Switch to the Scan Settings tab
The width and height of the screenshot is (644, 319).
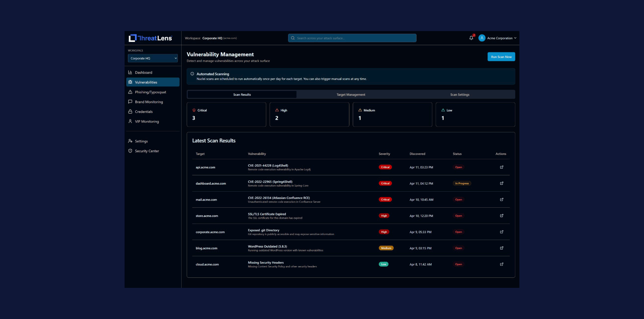click(460, 94)
